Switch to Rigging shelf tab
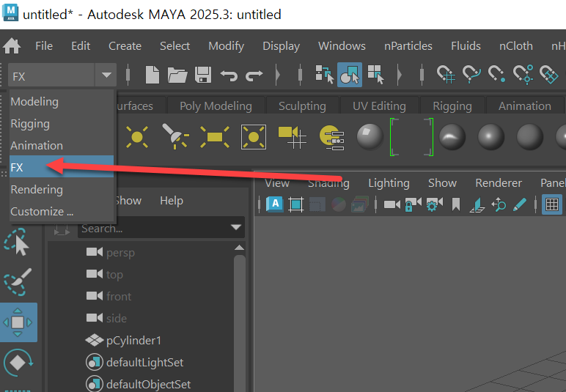The width and height of the screenshot is (566, 392). 452,106
